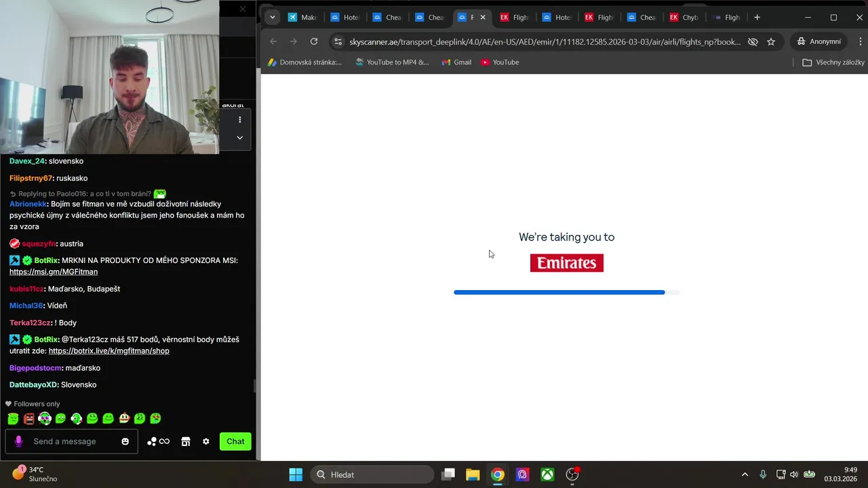This screenshot has width=868, height=488.
Task: Click the blue redirect progress bar
Action: click(x=559, y=292)
